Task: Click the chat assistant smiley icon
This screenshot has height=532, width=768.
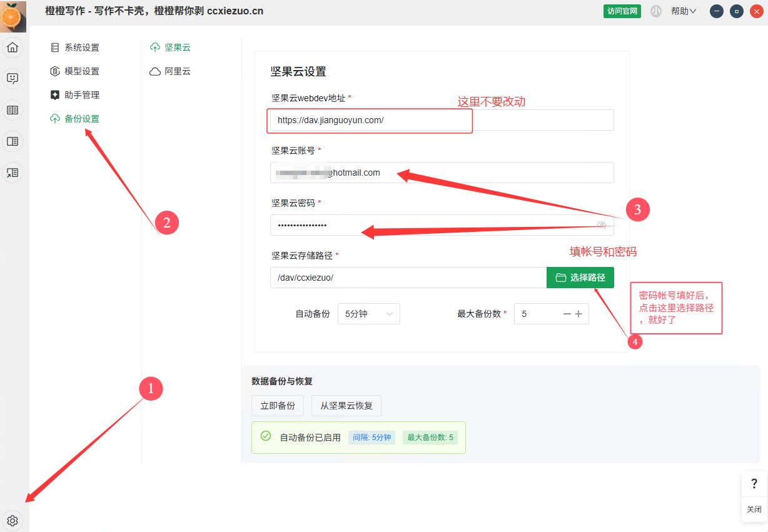Action: (x=13, y=79)
